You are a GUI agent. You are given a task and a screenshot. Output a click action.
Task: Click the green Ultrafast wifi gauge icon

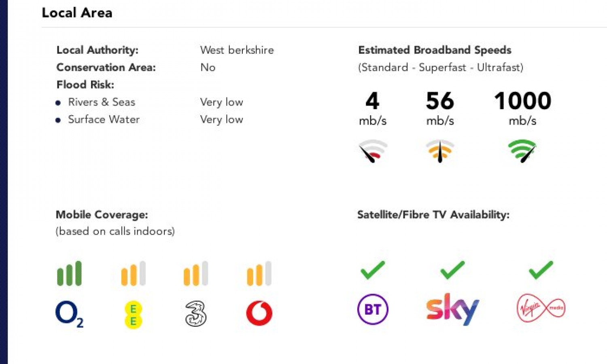click(x=522, y=151)
